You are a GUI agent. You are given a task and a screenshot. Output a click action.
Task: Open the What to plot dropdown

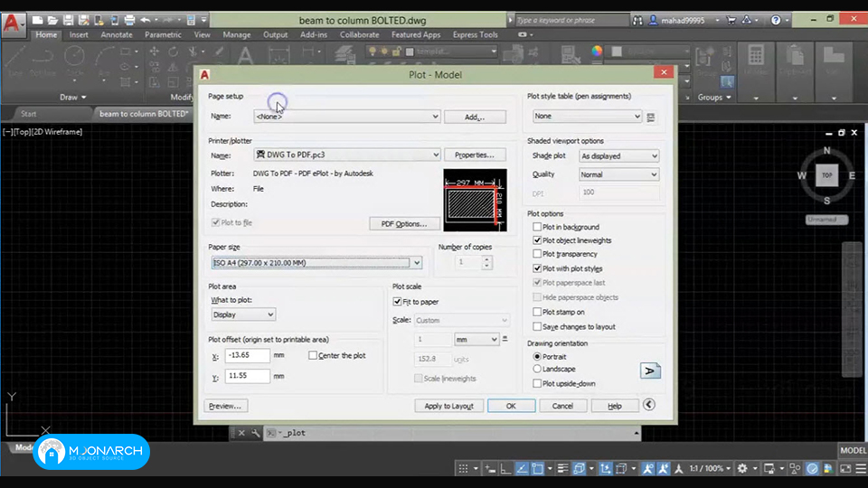tap(243, 314)
